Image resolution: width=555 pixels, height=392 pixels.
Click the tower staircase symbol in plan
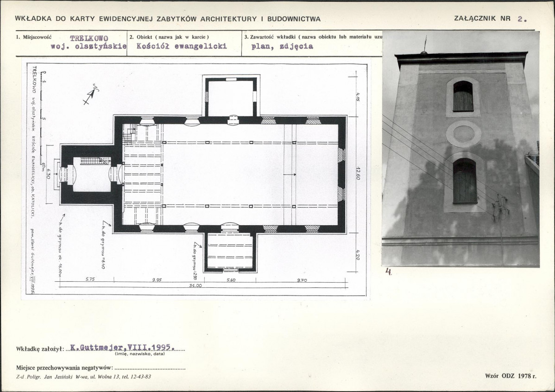(x=94, y=161)
